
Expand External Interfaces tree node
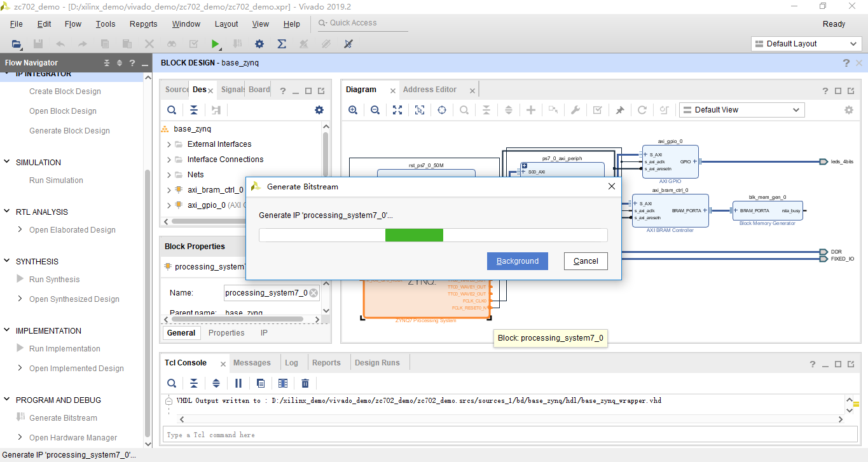[169, 144]
